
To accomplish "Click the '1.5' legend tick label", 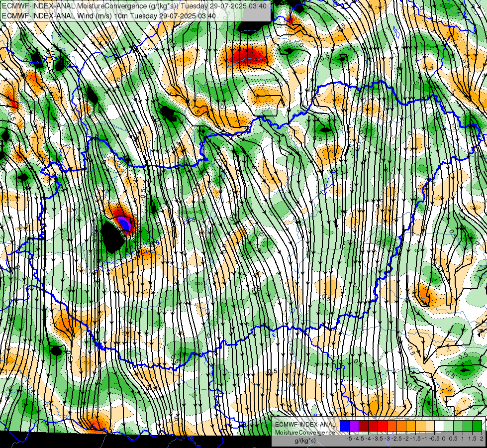I will click(472, 439).
